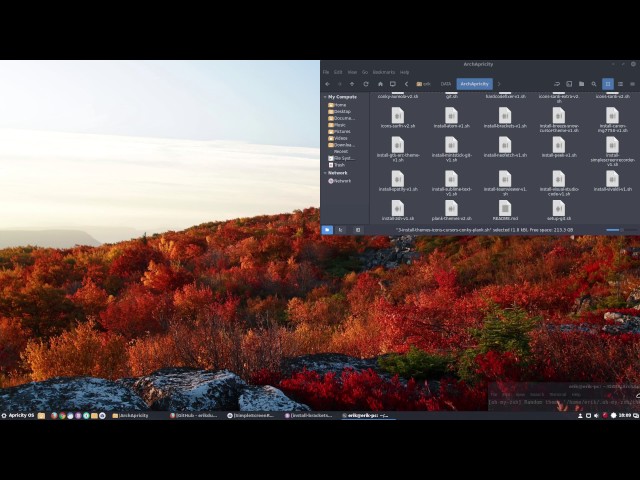Image resolution: width=640 pixels, height=480 pixels.
Task: Open the Apricity OS panel menu
Action: (x=18, y=416)
